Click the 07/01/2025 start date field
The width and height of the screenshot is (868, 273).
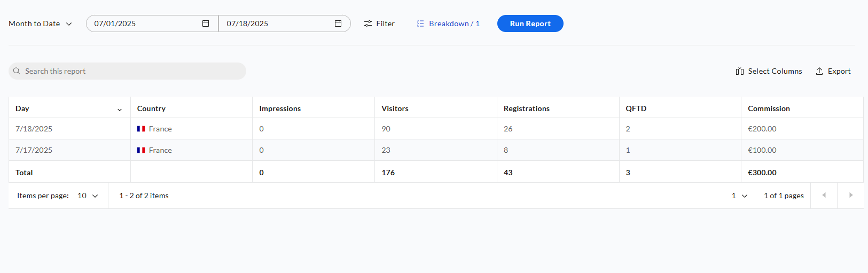pyautogui.click(x=152, y=24)
